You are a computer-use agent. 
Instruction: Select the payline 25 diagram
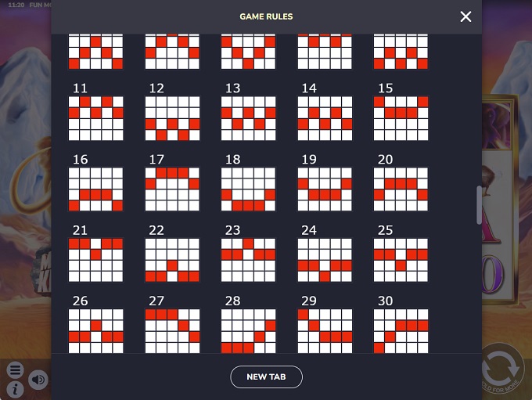pyautogui.click(x=401, y=260)
